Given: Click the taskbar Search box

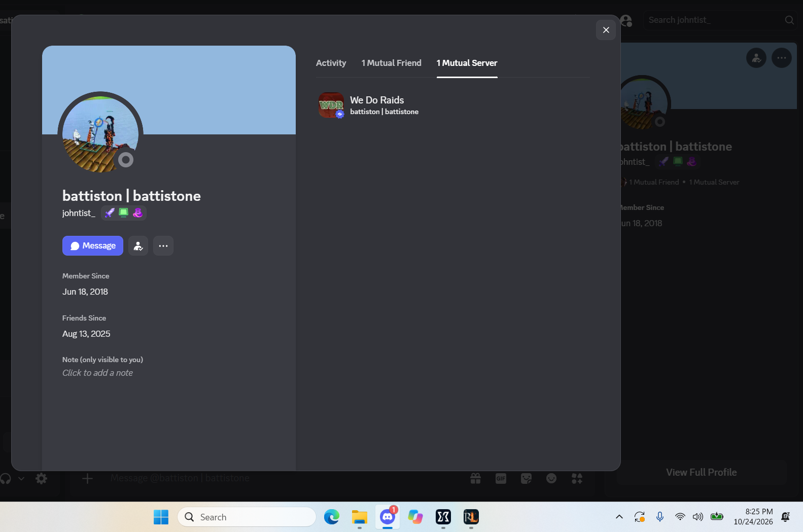Looking at the screenshot, I should [x=247, y=517].
